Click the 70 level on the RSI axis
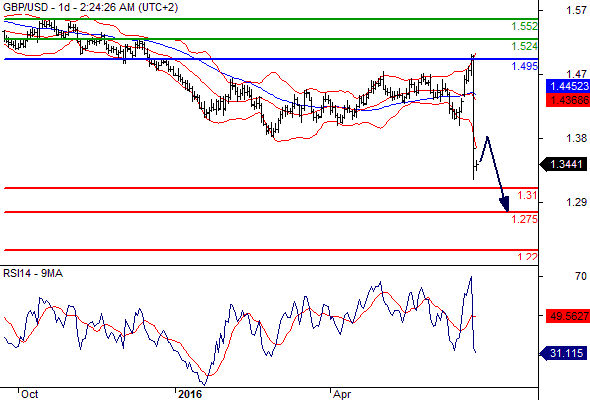The image size is (590, 400). (581, 276)
